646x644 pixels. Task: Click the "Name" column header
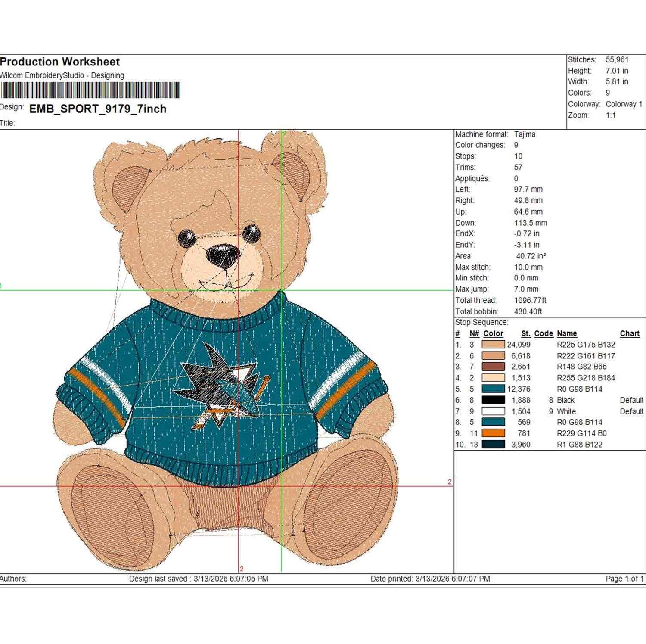567,334
